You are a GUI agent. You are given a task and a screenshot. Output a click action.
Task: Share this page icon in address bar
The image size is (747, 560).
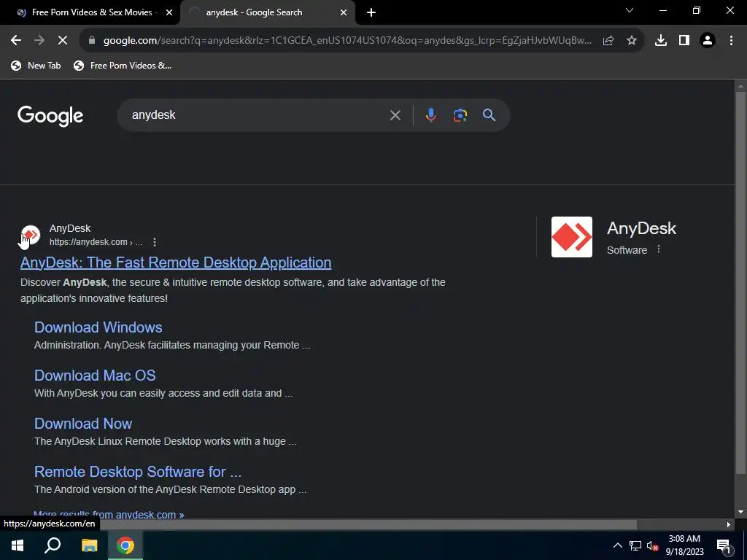[608, 41]
